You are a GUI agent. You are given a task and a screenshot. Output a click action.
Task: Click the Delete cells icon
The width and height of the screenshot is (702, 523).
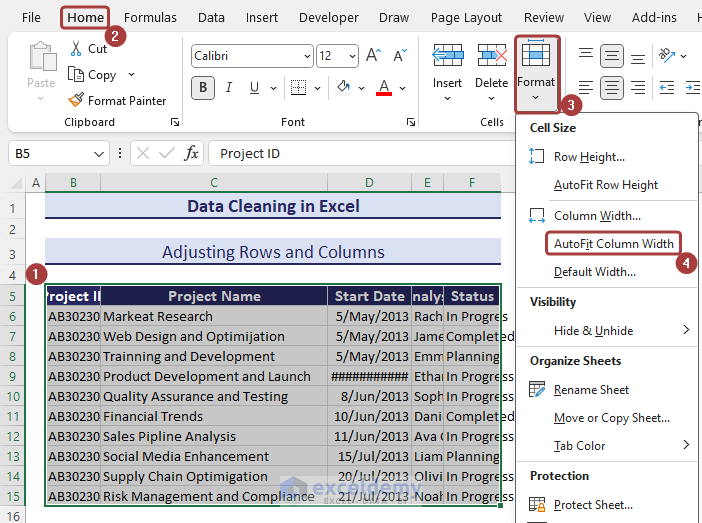[x=491, y=56]
